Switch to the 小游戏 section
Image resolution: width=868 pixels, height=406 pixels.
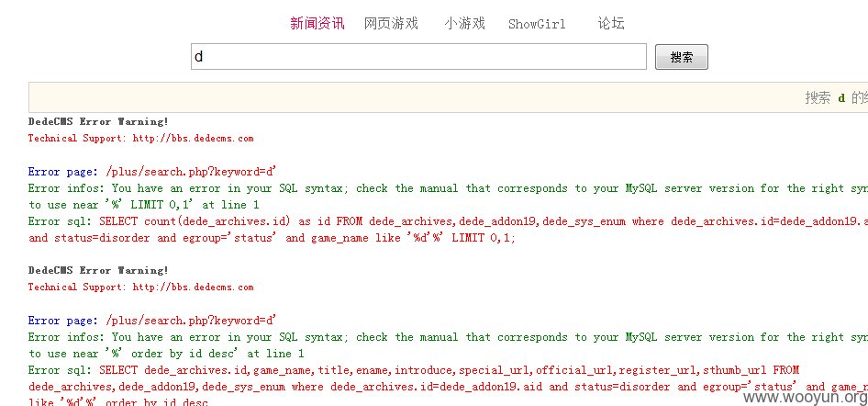(x=464, y=23)
